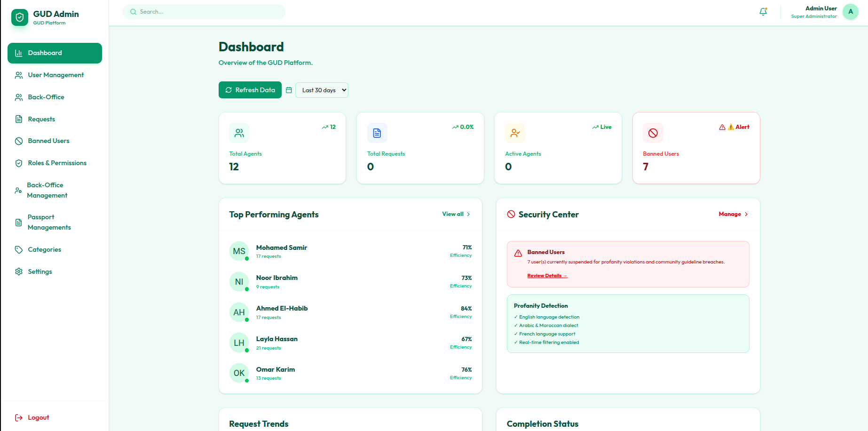Navigate to Requests page
Image resolution: width=868 pixels, height=431 pixels.
(55, 119)
